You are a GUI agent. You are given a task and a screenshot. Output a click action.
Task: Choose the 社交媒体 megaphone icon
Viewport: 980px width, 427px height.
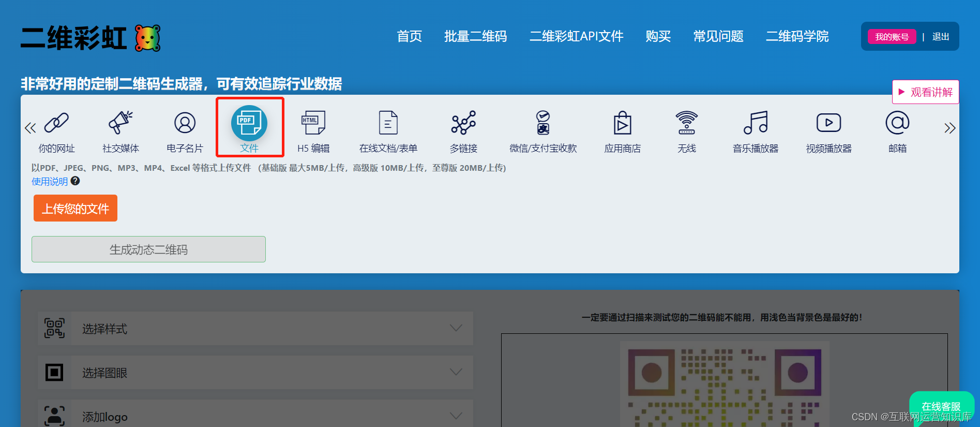click(x=120, y=123)
